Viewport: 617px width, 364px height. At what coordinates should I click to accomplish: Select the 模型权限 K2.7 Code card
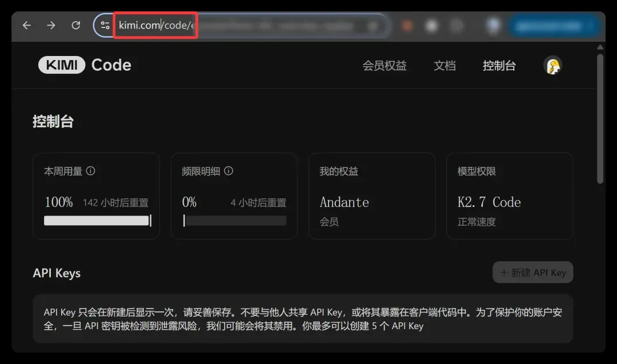coord(510,196)
